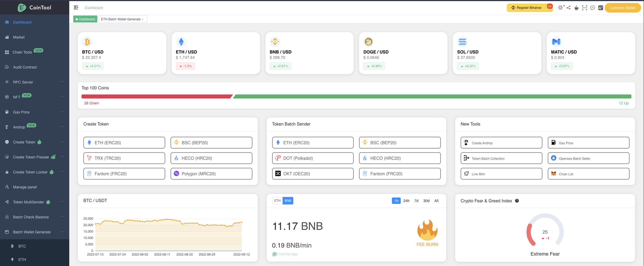644x266 pixels.
Task: Open Token Batch Collection tool
Action: 501,158
